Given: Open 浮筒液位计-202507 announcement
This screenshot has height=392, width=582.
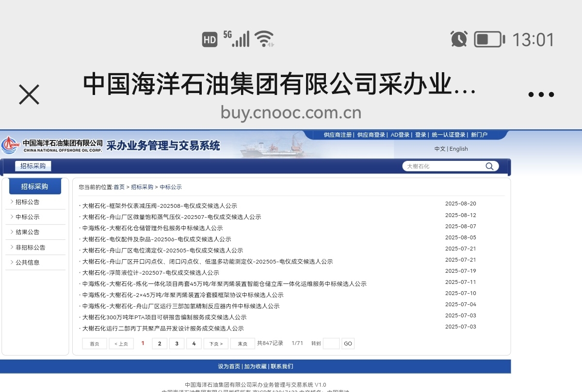Looking at the screenshot, I should (151, 273).
